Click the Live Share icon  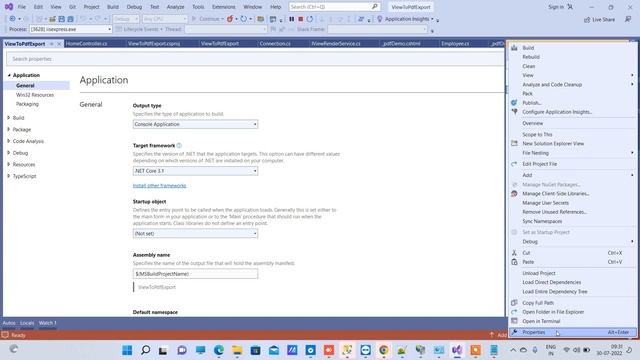click(x=587, y=20)
